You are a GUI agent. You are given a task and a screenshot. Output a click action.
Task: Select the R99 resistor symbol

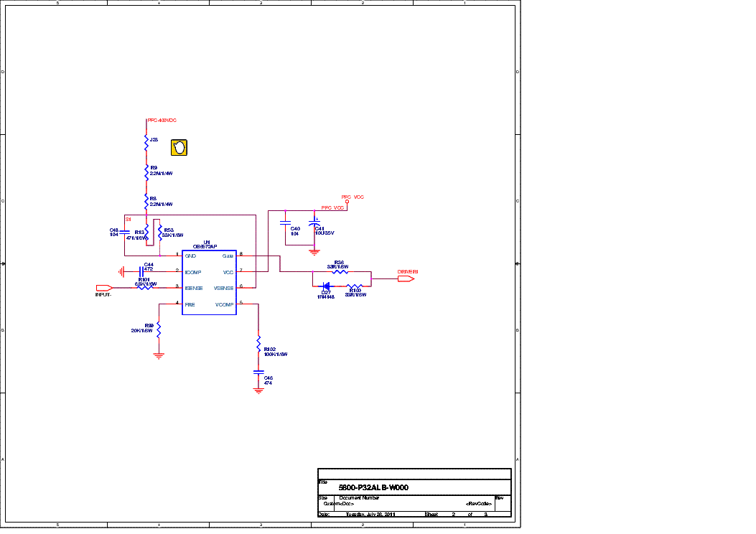159,329
